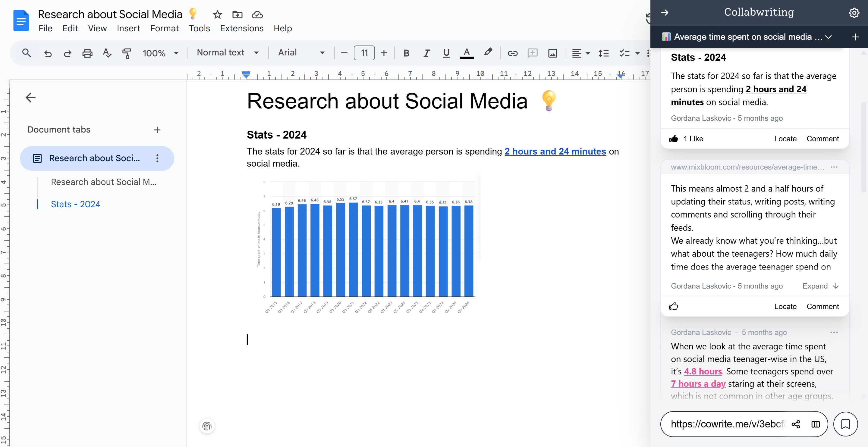Open the search menus magnifier

point(26,53)
